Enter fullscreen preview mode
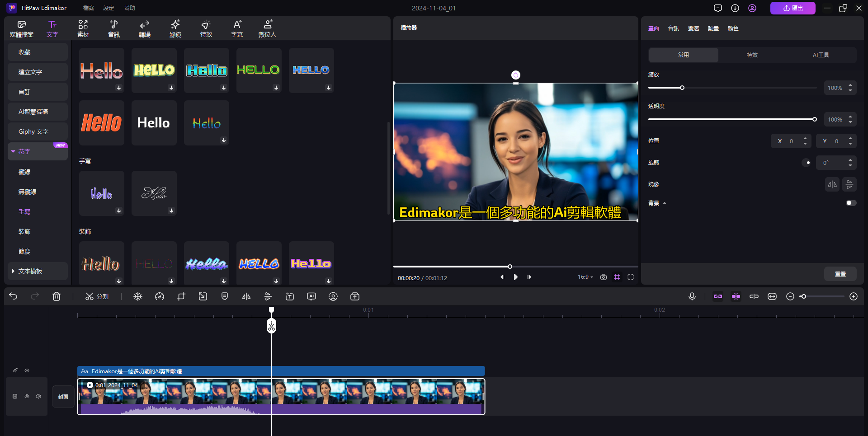The width and height of the screenshot is (868, 436). 631,277
